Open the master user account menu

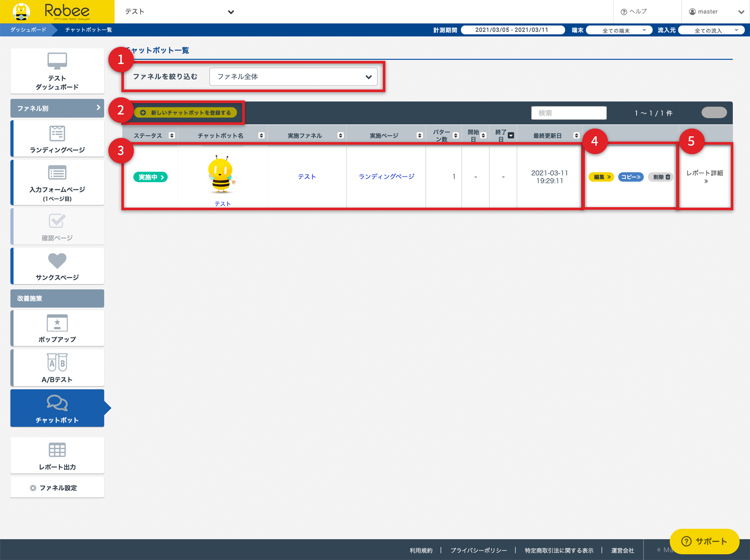[x=715, y=11]
